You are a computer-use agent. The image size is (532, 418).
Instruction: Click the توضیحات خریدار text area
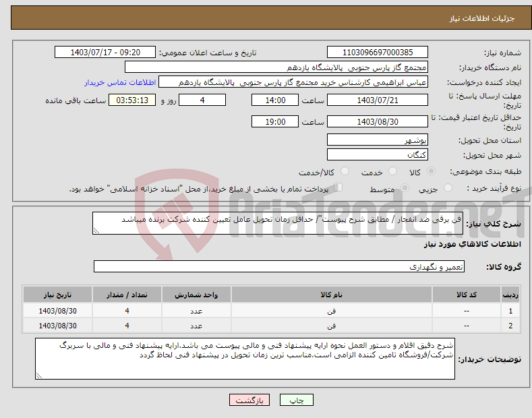(245, 359)
